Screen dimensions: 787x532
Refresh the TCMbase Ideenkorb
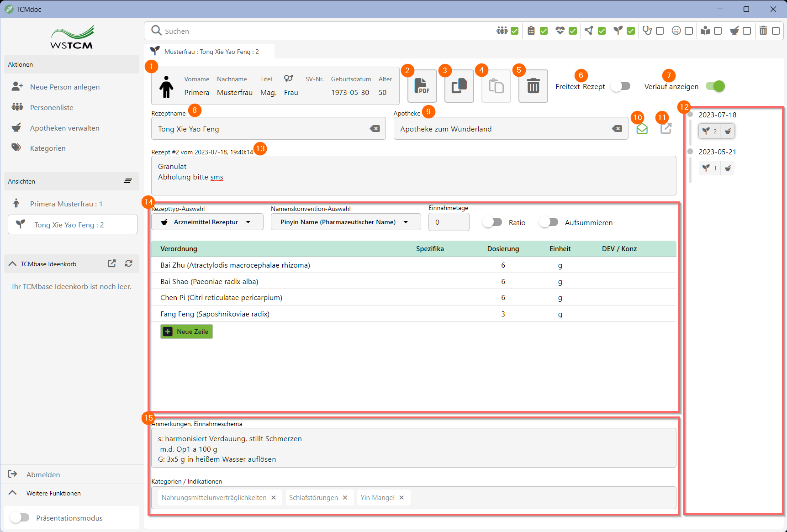coord(128,263)
